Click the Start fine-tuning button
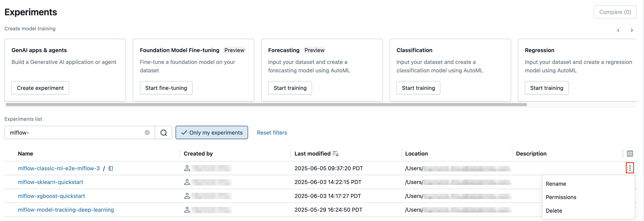644x221 pixels. tap(166, 88)
